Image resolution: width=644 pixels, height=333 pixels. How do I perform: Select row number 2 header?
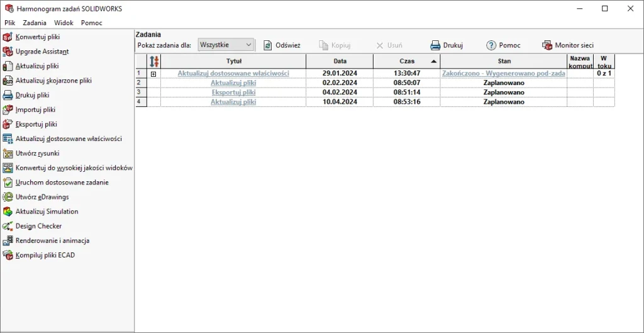(142, 82)
